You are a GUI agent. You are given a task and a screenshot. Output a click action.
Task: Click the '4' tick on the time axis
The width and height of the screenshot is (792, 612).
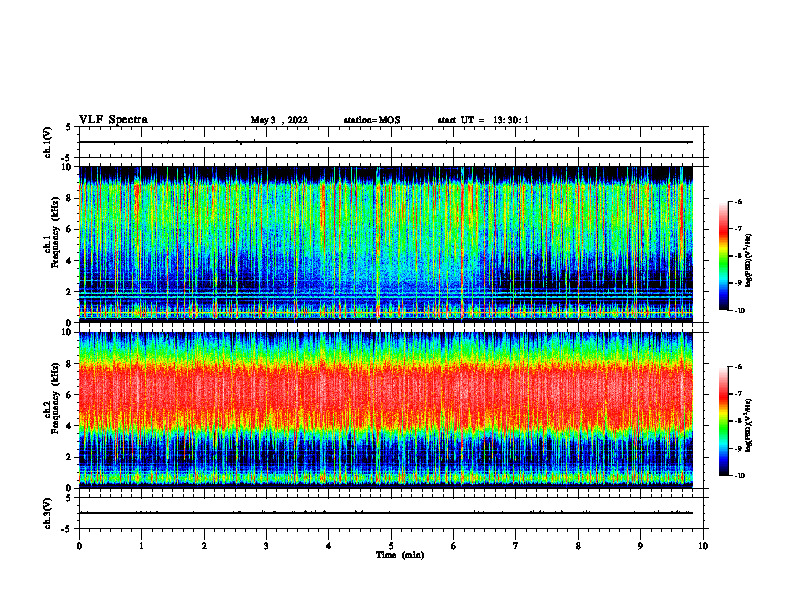point(328,546)
